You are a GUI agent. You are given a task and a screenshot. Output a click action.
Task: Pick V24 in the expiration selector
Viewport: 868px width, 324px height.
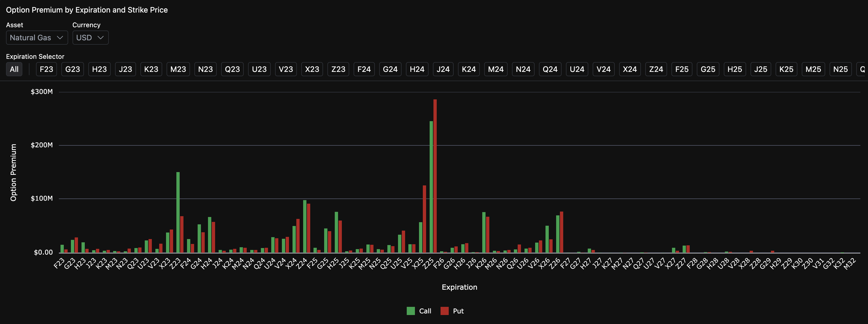(x=604, y=69)
